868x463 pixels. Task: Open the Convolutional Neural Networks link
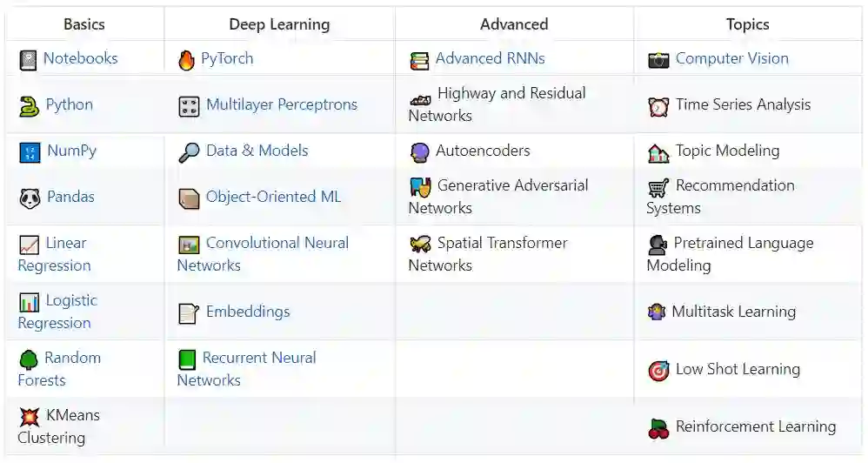[x=277, y=243]
